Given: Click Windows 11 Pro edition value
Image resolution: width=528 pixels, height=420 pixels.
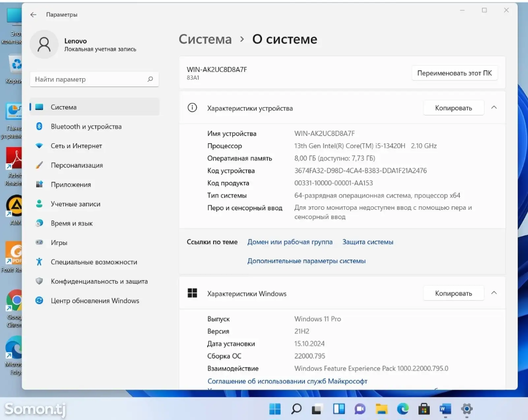Looking at the screenshot, I should pos(318,319).
